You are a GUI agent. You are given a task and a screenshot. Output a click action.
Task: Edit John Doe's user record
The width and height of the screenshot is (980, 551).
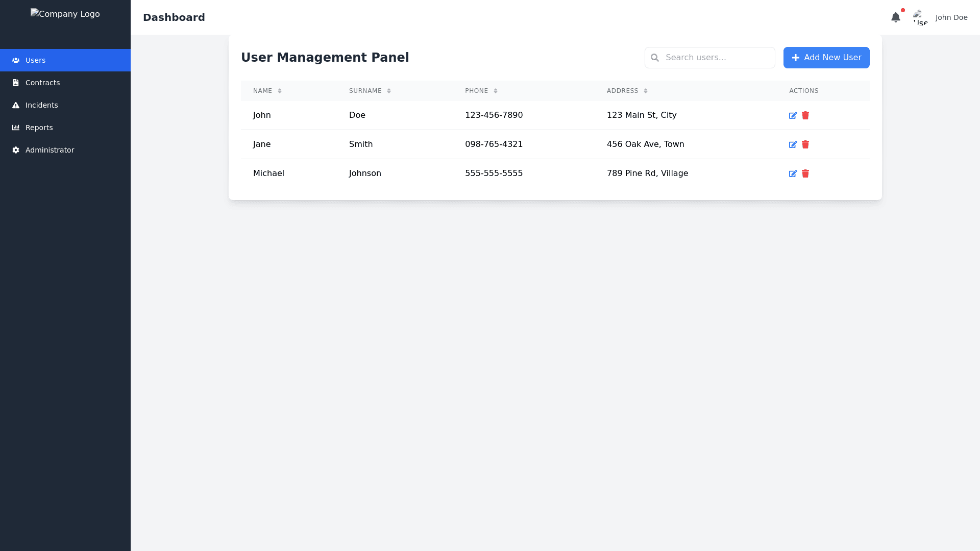coord(793,116)
